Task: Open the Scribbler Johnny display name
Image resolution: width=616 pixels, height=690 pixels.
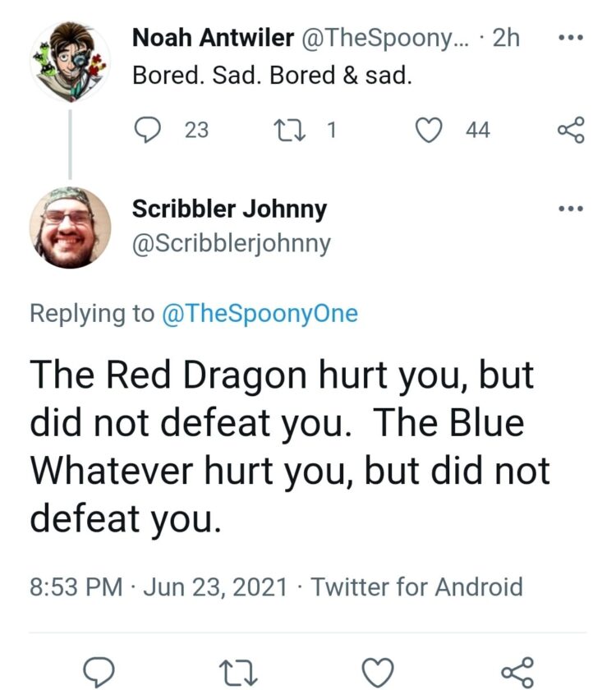Action: 229,209
